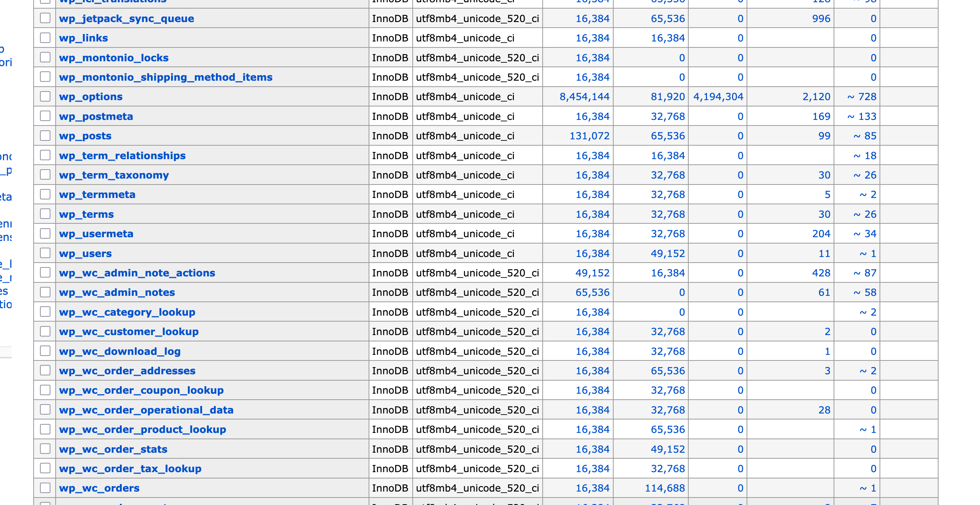The height and width of the screenshot is (505, 980).
Task: Click auto increment 28 in wp_wc_order_operational_data row
Action: pos(824,410)
